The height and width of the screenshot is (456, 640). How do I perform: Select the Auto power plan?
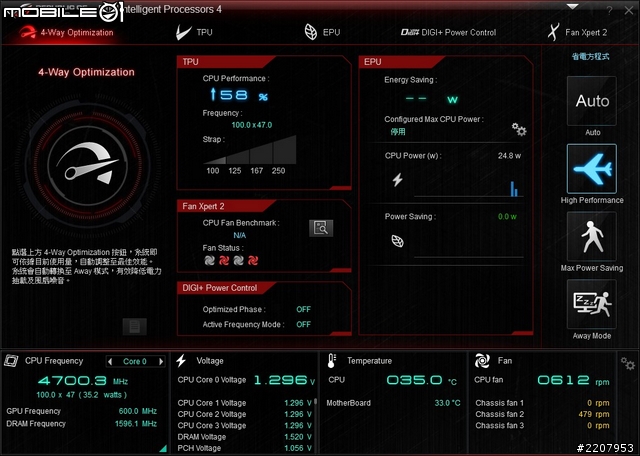pos(592,101)
